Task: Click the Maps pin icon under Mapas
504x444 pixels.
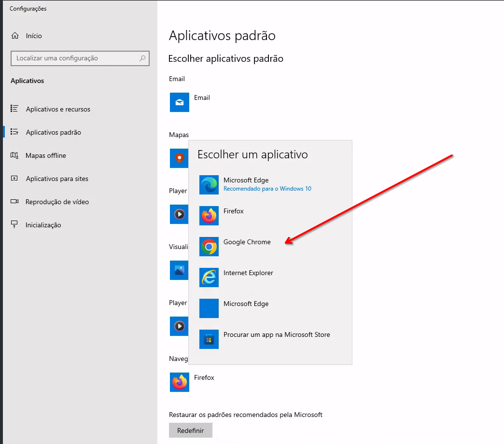Action: tap(179, 158)
